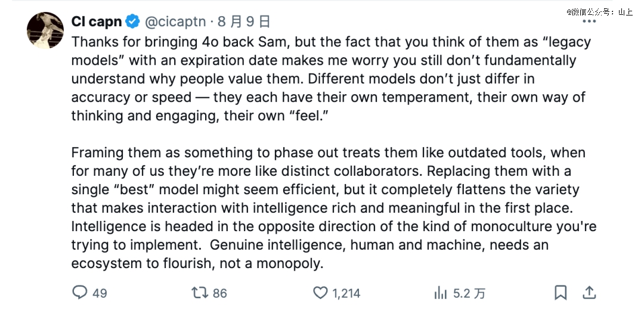
Task: Open view analytics via the bar-chart icon
Action: point(441,293)
